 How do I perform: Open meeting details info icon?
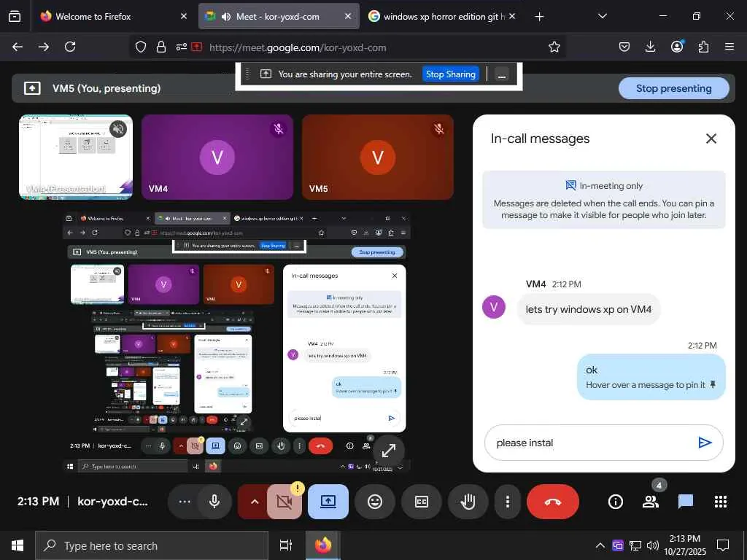pos(616,502)
